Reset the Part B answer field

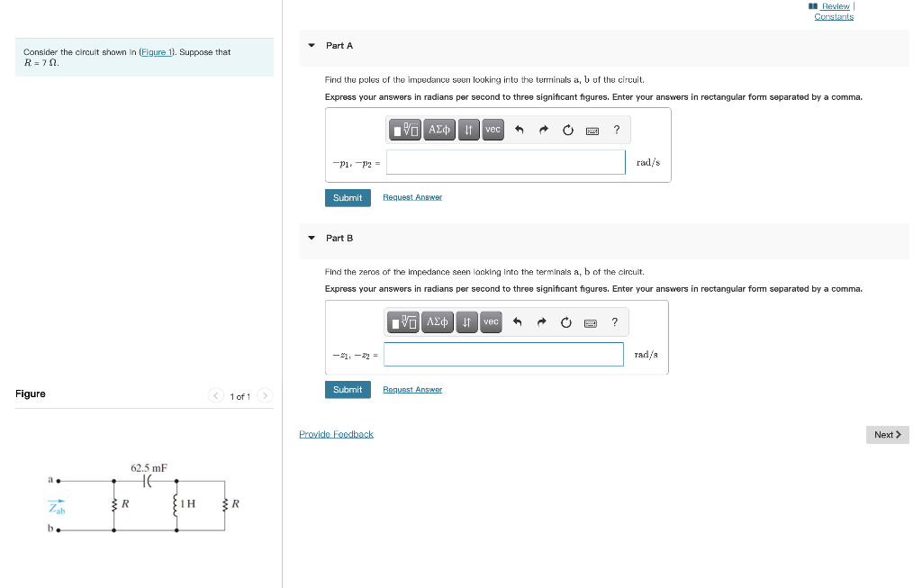pyautogui.click(x=566, y=321)
